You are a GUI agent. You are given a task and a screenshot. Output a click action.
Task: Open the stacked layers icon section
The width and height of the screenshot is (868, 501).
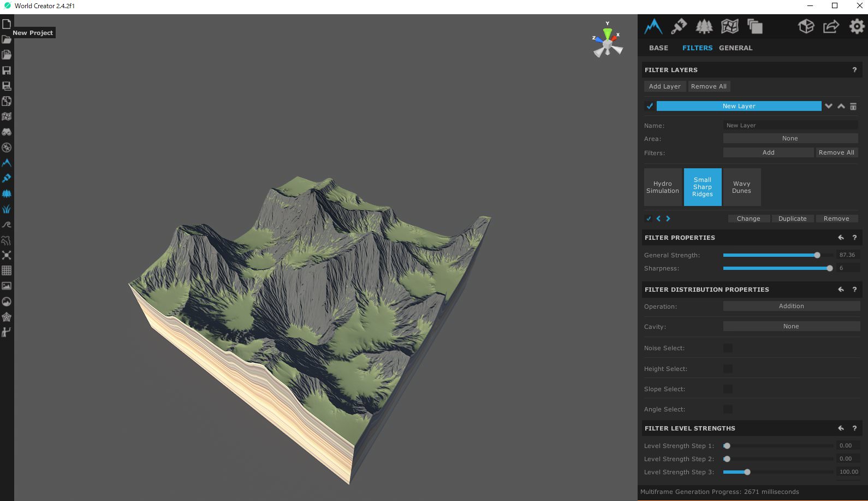755,26
